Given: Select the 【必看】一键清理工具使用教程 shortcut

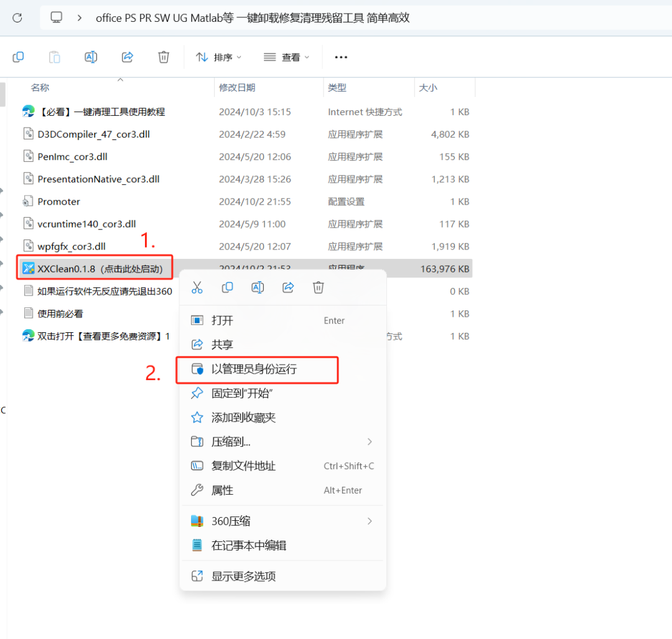Looking at the screenshot, I should pos(102,112).
